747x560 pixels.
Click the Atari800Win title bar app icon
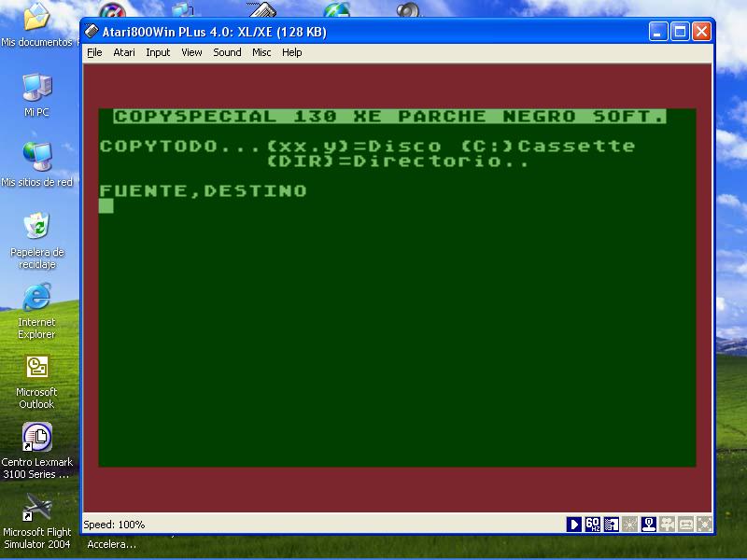click(91, 32)
